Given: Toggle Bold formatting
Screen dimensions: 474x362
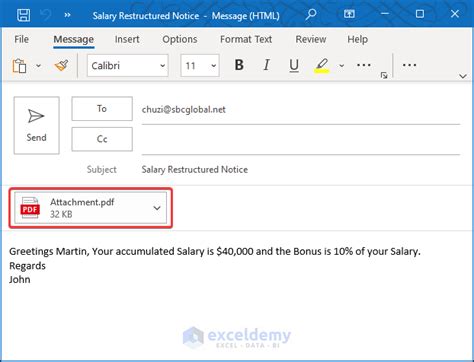Looking at the screenshot, I should [x=239, y=65].
